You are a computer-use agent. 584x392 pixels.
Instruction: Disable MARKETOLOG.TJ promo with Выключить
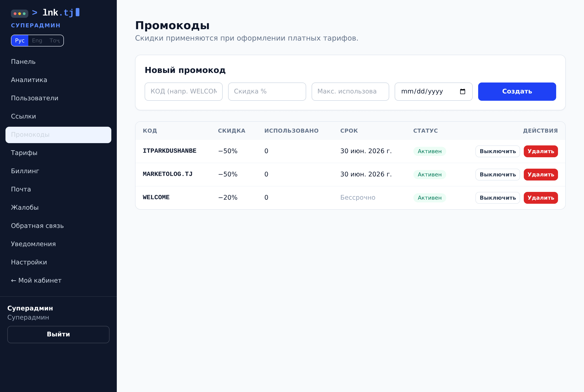tap(497, 175)
